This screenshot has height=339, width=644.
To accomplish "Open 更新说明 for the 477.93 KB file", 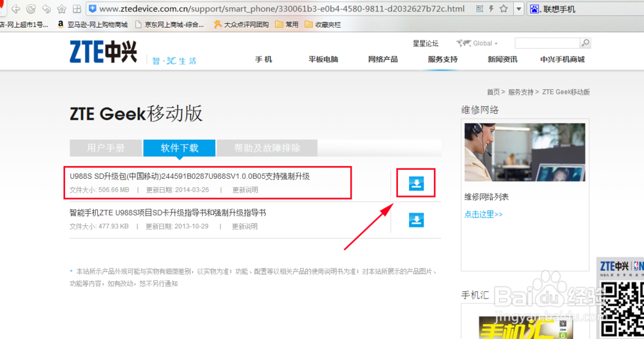I will pyautogui.click(x=245, y=226).
